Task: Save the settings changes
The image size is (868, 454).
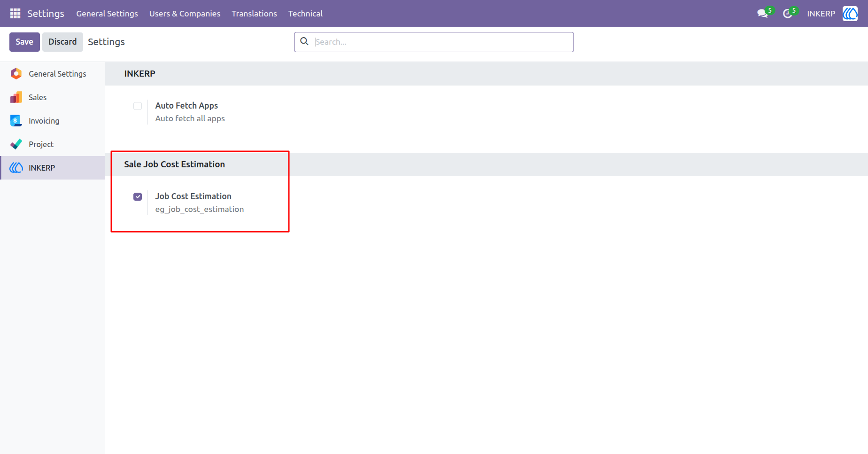Action: pyautogui.click(x=24, y=42)
